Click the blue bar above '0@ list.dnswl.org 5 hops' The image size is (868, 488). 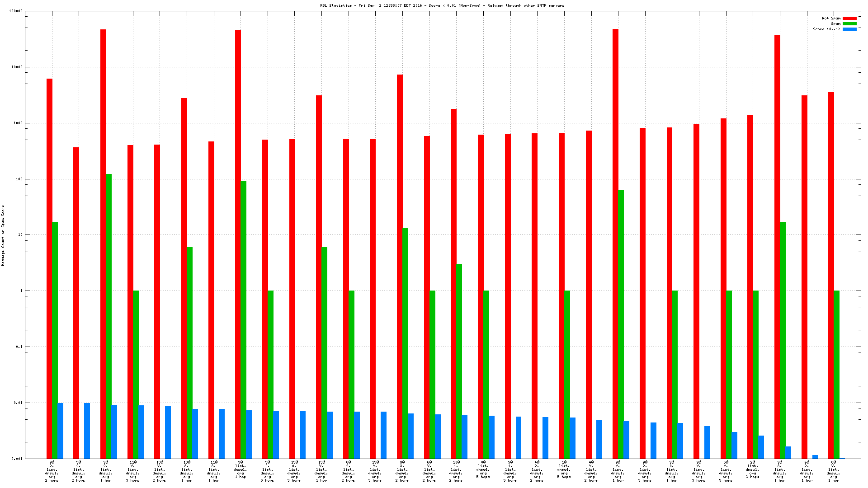492,437
